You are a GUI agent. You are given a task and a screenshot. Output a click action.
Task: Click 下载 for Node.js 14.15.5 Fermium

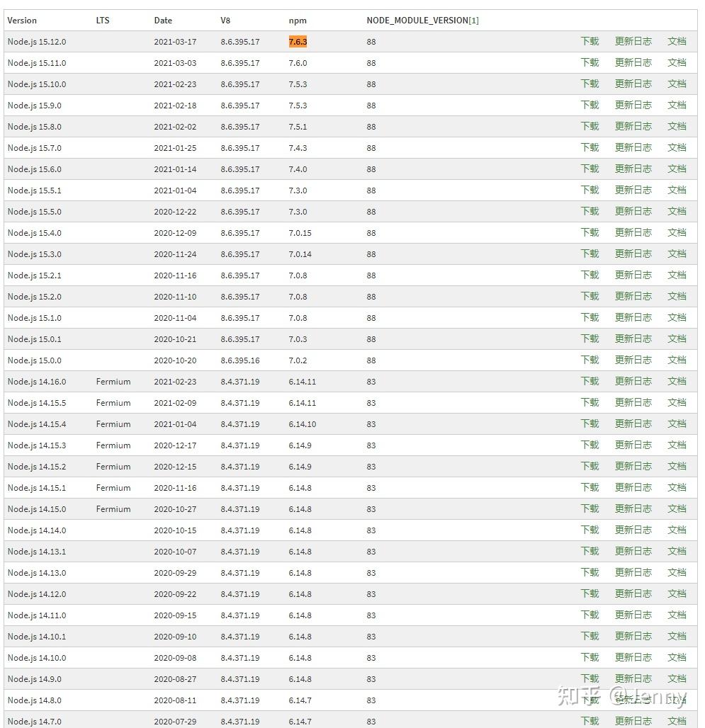point(590,403)
